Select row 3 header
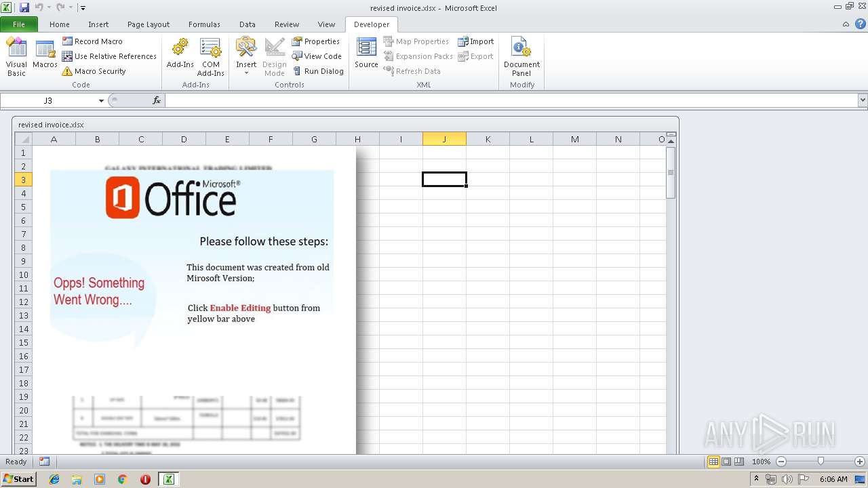The image size is (868, 488). 24,180
